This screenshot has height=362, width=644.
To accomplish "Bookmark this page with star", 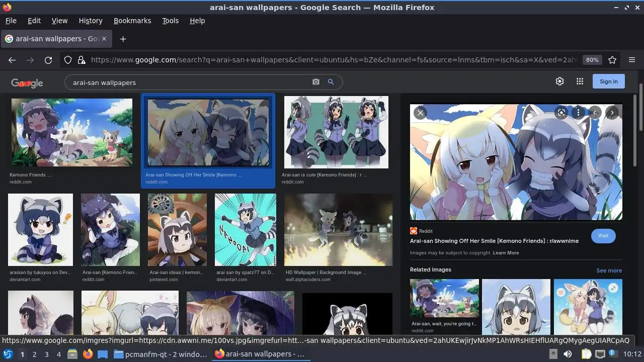I will (612, 60).
